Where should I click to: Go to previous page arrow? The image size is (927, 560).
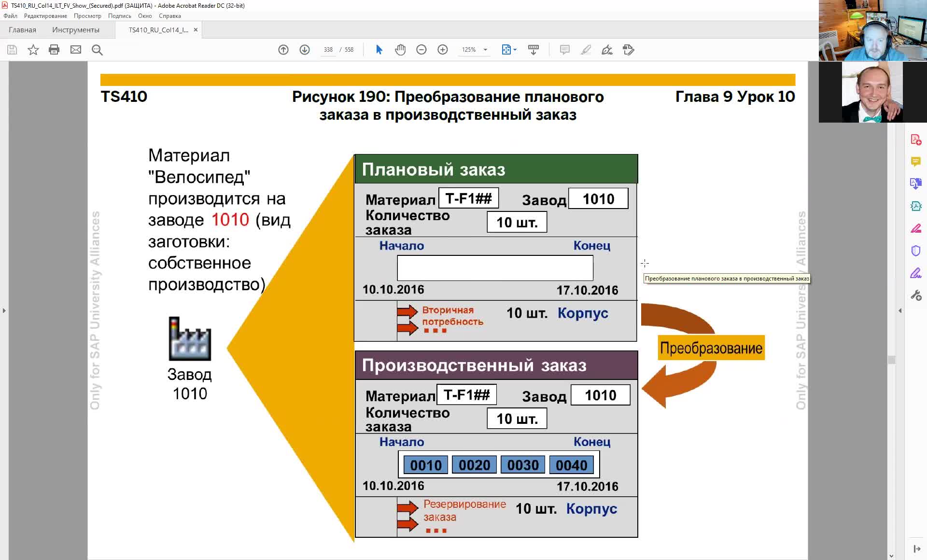pyautogui.click(x=283, y=50)
